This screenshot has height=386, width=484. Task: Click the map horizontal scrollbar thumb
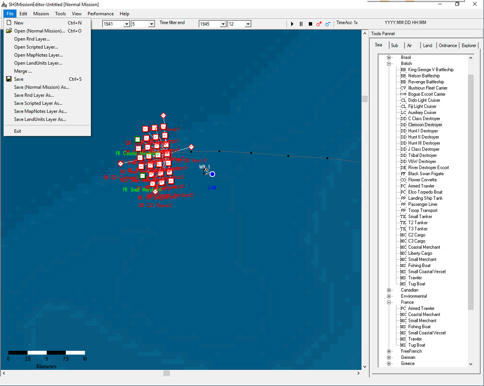[166, 373]
